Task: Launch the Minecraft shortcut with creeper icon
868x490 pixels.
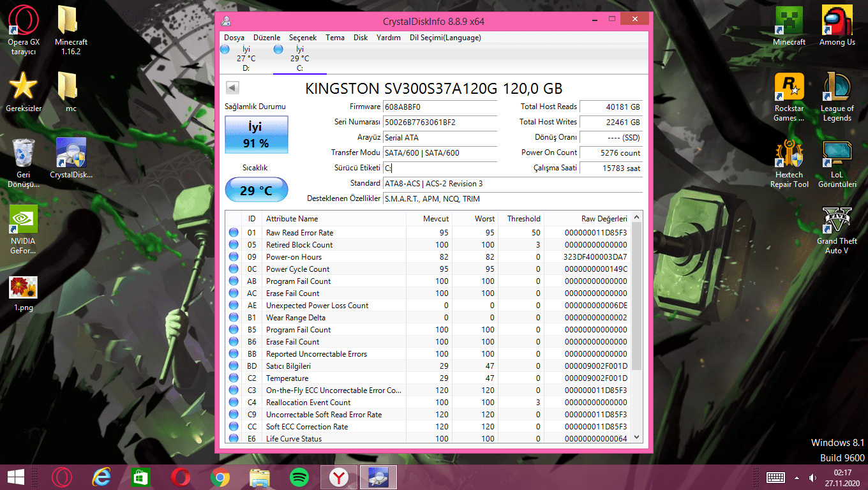Action: pyautogui.click(x=789, y=26)
